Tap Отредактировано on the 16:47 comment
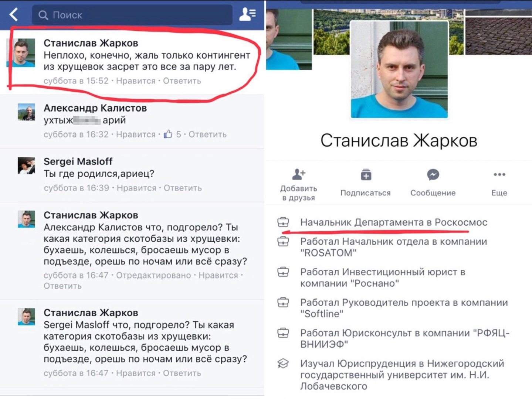 pyautogui.click(x=153, y=275)
